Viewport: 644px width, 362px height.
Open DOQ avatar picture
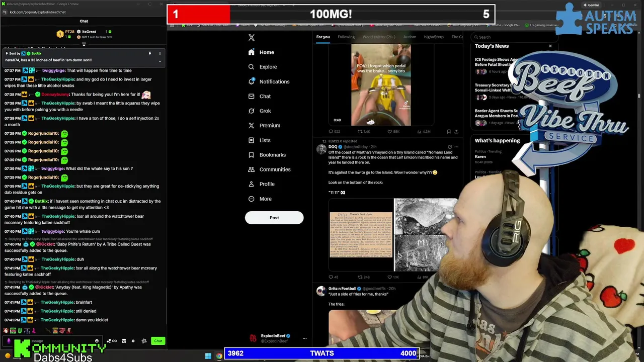click(x=321, y=149)
